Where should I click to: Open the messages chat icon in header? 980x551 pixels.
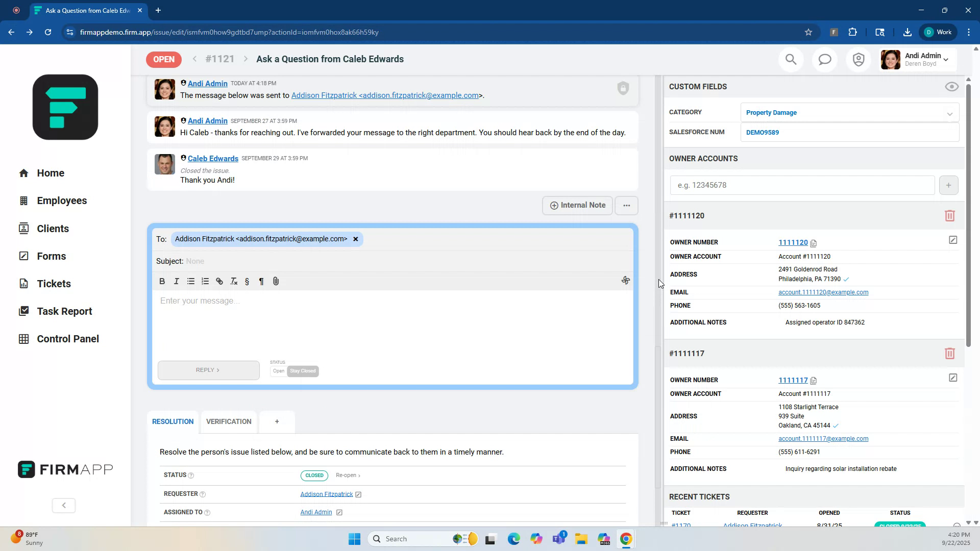click(824, 59)
